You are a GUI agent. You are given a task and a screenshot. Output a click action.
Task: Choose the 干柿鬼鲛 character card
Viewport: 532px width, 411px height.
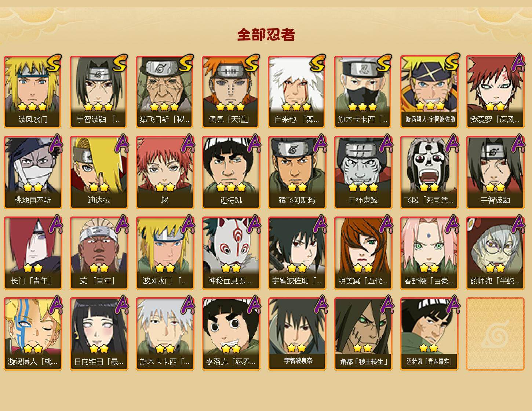[x=363, y=172]
